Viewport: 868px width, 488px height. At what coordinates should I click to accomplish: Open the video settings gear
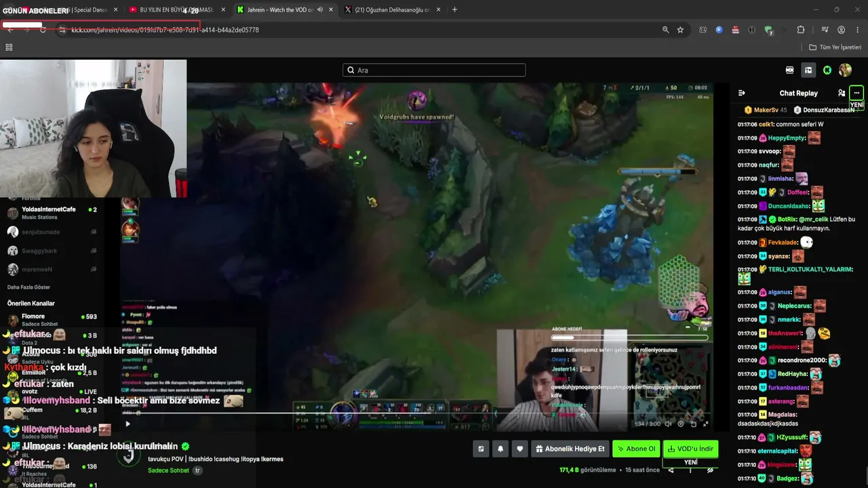[681, 424]
